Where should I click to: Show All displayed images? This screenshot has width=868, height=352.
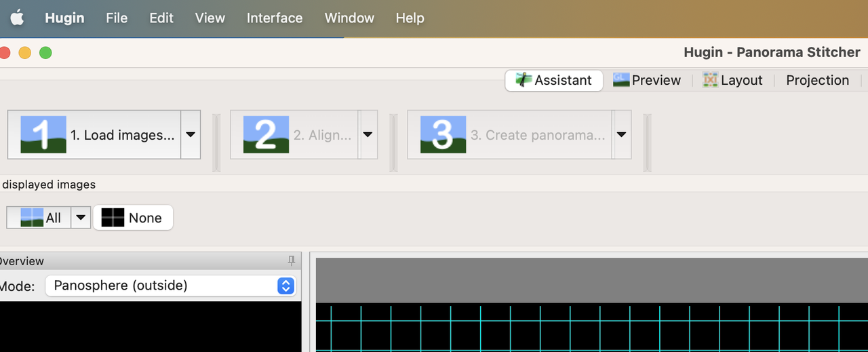(x=39, y=218)
